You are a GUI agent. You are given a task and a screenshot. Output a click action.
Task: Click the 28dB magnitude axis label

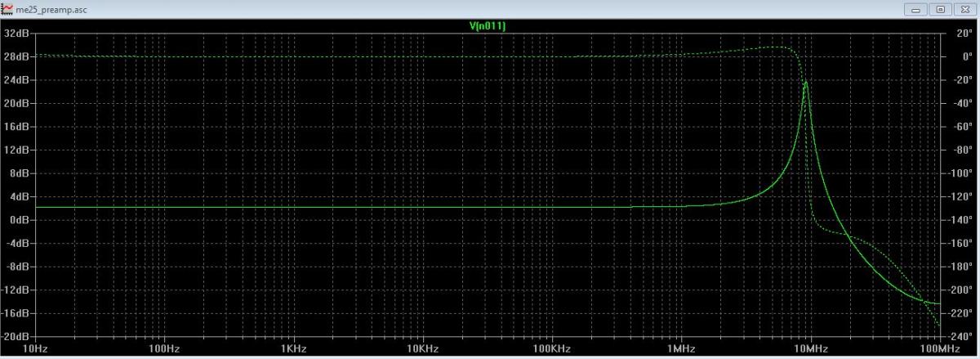click(x=18, y=56)
